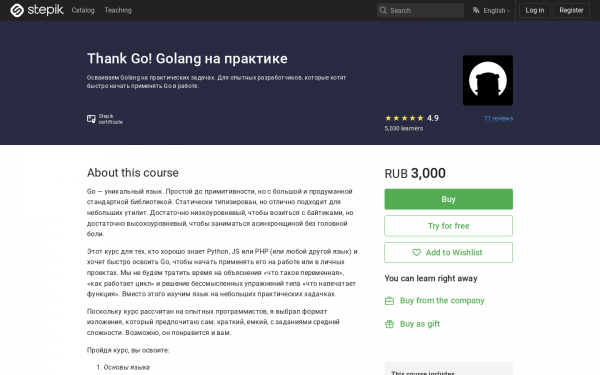Click the RUB 3,000 price

tap(415, 173)
